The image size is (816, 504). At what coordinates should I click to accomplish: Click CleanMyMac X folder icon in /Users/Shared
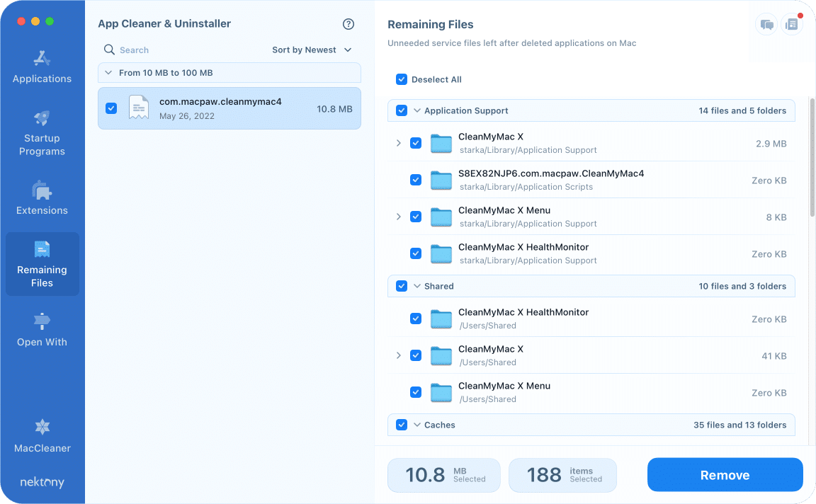441,356
